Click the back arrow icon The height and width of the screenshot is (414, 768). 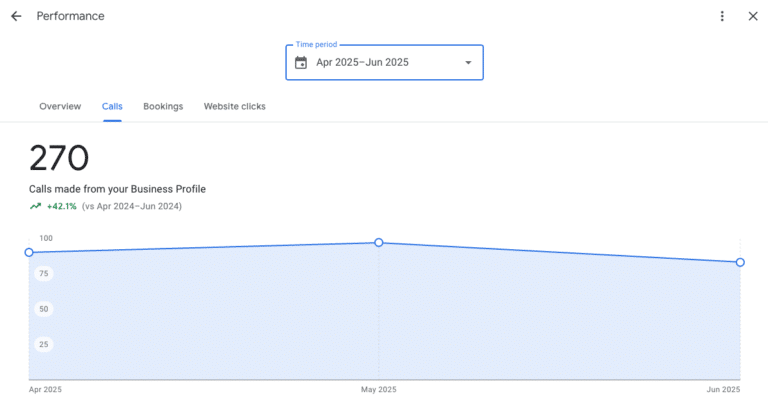16,16
